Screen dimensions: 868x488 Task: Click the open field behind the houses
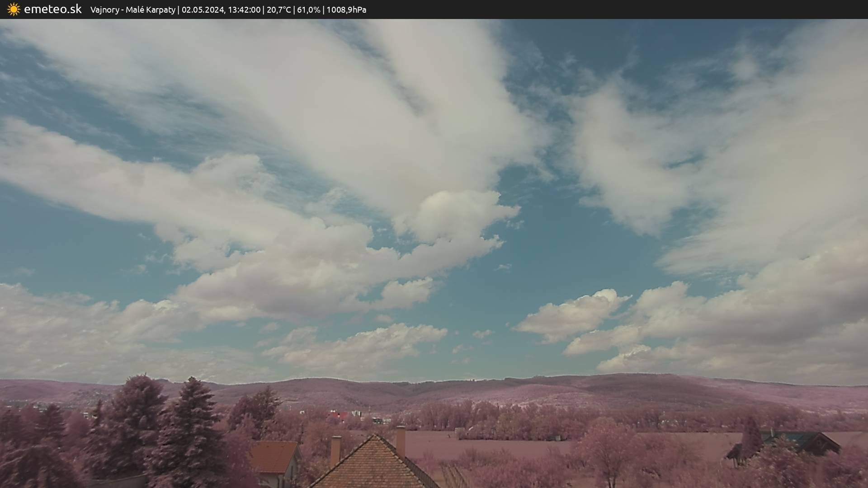point(497,443)
